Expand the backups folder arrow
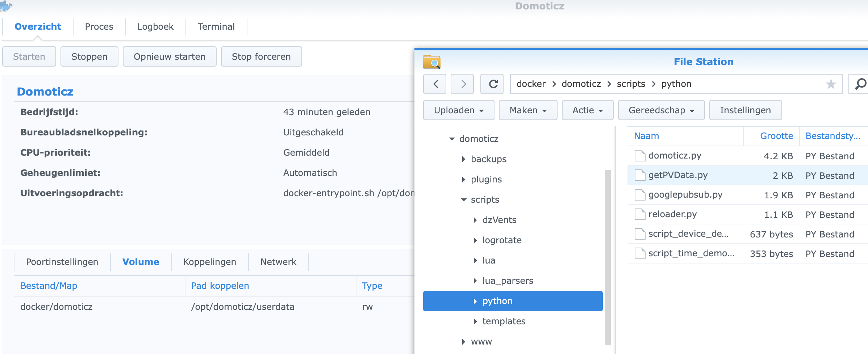The width and height of the screenshot is (868, 354). pyautogui.click(x=463, y=159)
